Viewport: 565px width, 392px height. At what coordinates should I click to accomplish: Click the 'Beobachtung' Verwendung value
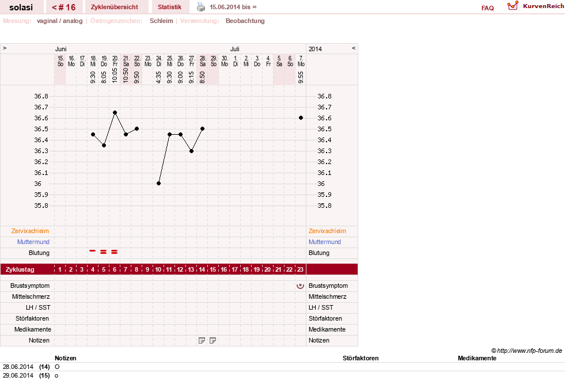245,21
